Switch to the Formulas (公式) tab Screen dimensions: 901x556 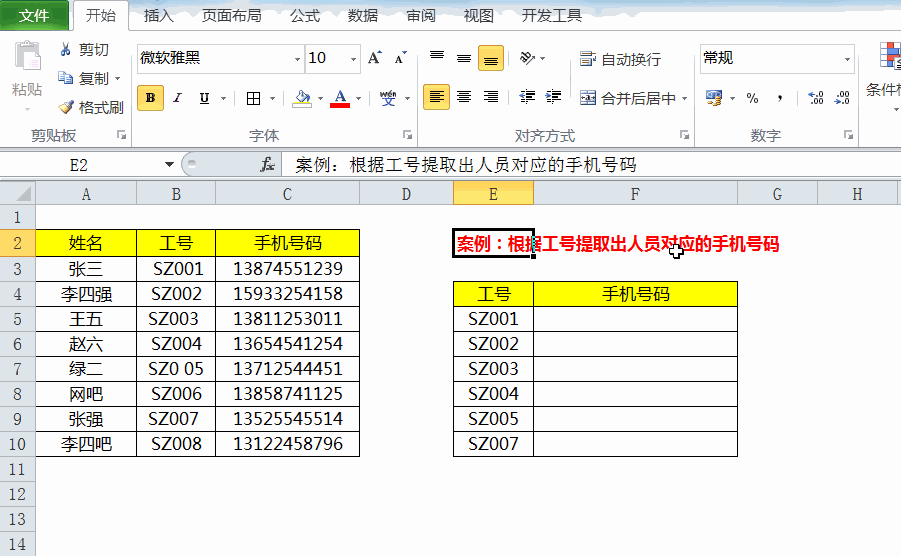305,16
